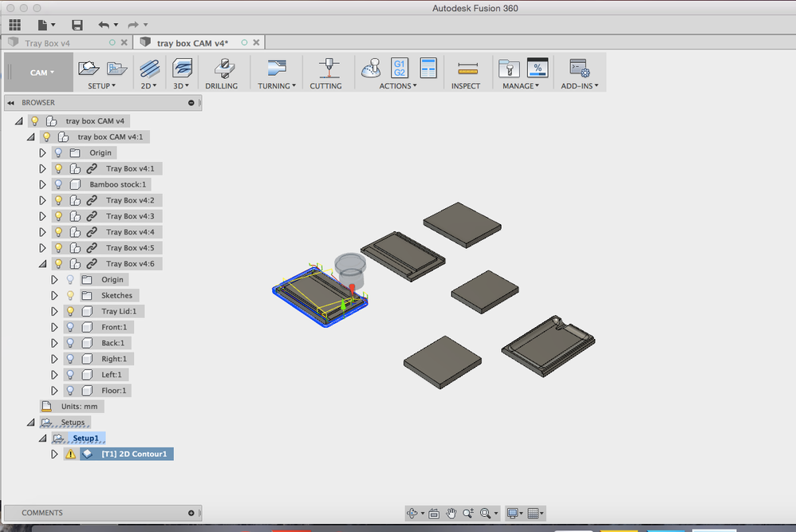Image resolution: width=796 pixels, height=532 pixels.
Task: Toggle visibility bulb of Sketches folder
Action: [70, 295]
